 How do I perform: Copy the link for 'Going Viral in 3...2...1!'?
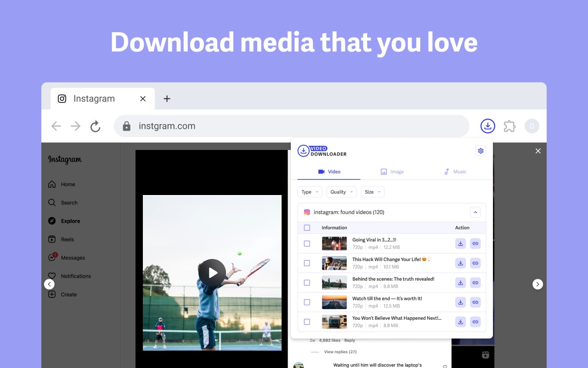click(x=475, y=243)
